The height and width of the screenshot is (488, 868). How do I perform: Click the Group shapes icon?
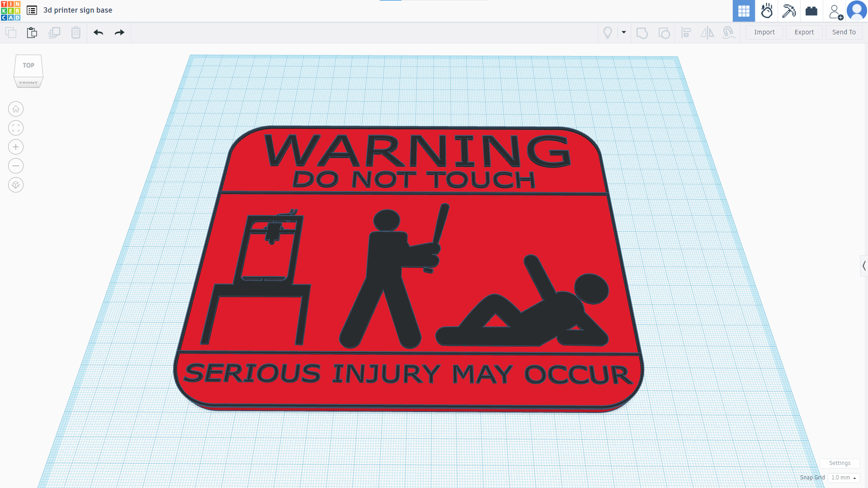click(642, 33)
